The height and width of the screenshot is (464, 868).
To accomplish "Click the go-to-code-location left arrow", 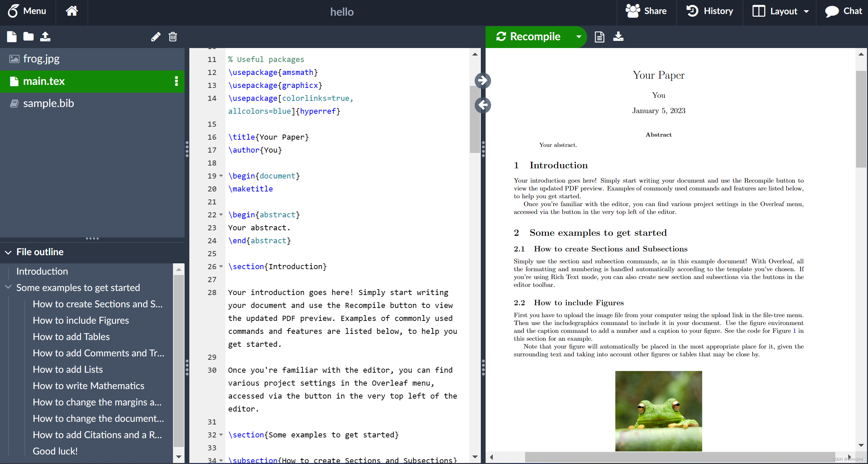I will [483, 105].
